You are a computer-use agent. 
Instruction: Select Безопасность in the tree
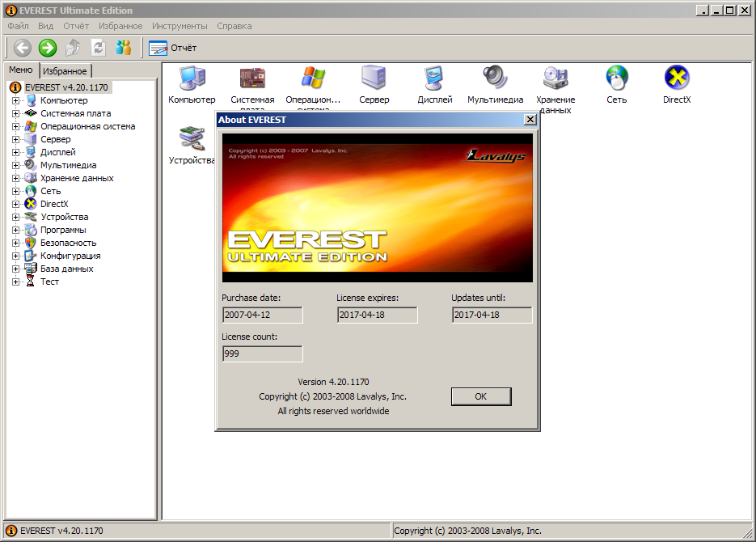pos(68,243)
